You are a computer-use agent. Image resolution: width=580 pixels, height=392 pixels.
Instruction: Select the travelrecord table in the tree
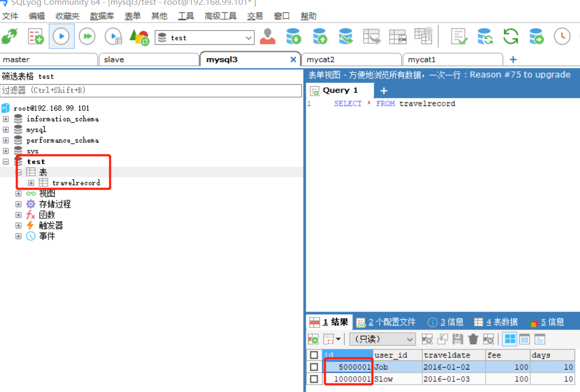76,183
